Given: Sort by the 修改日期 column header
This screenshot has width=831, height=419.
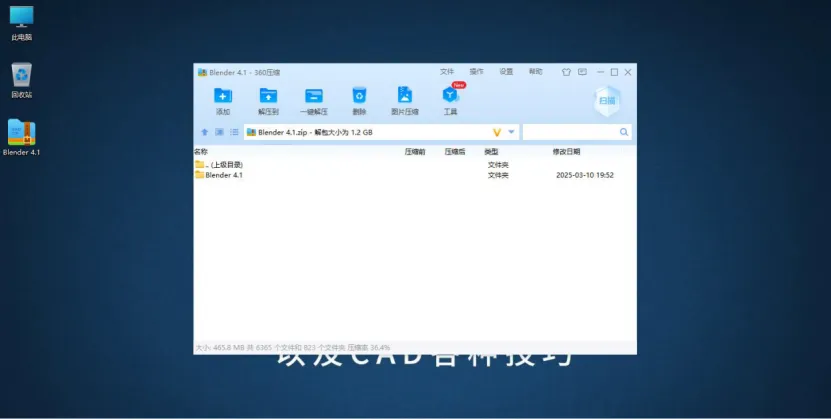Looking at the screenshot, I should click(567, 151).
